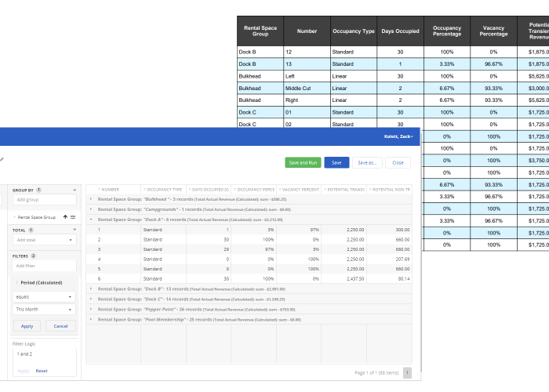Open the This Month period dropdown
Screen dimensions: 549x392
45,310
